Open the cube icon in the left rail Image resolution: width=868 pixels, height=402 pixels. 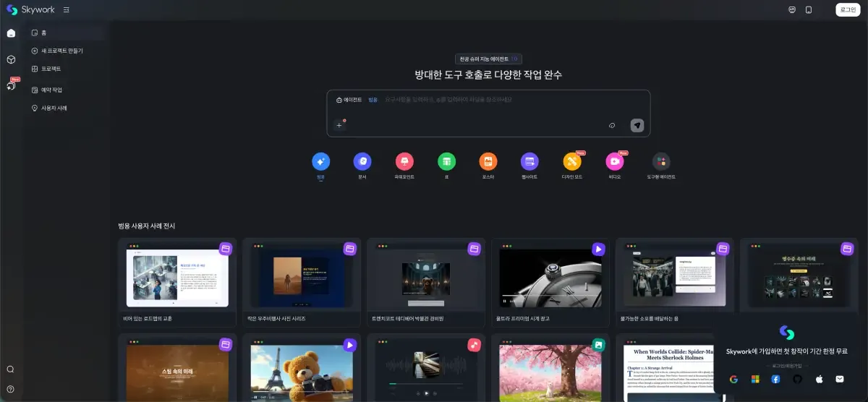[x=11, y=60]
